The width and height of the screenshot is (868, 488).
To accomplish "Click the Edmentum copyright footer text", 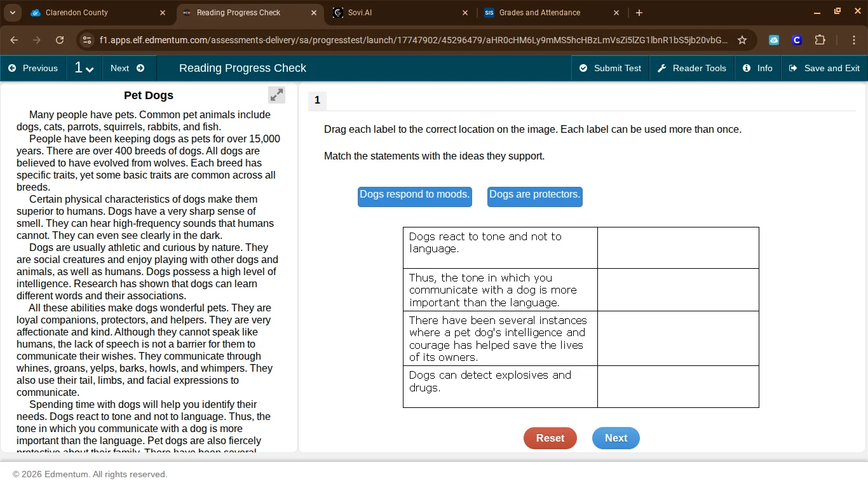I will click(x=90, y=474).
